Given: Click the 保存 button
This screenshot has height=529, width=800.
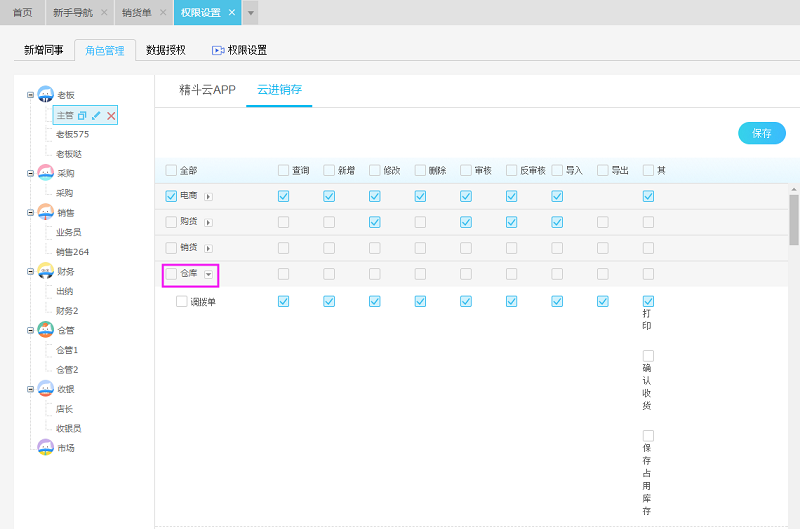Looking at the screenshot, I should [x=761, y=133].
